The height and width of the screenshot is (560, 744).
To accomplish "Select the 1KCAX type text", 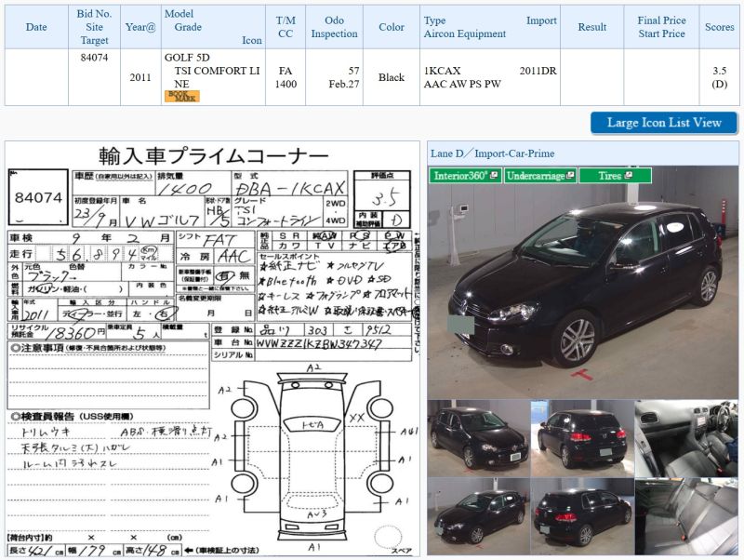I will (x=443, y=71).
